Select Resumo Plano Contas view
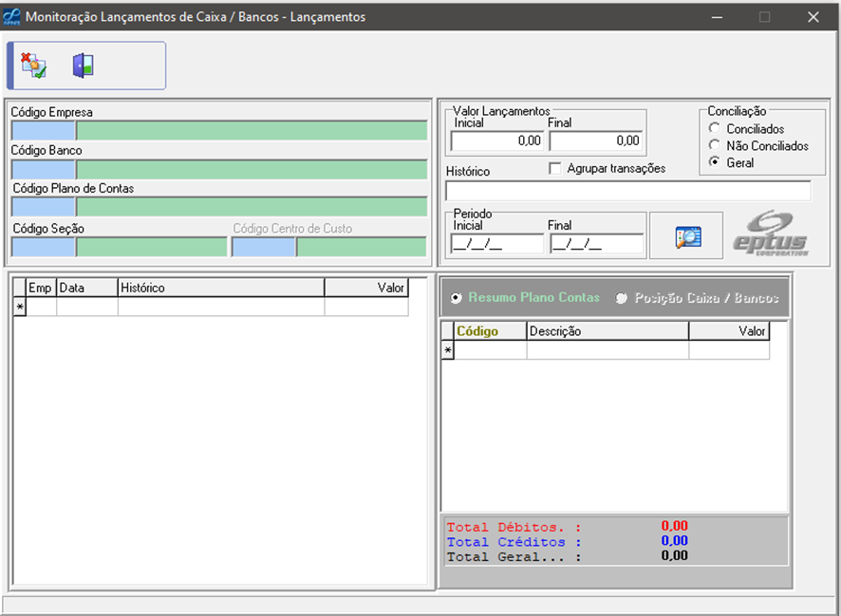Viewport: 841px width, 616px height. (x=457, y=298)
